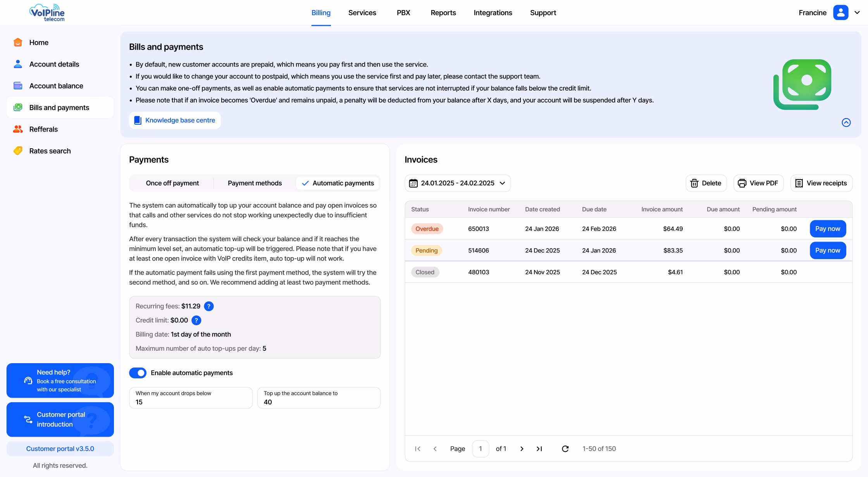
Task: Click the VoIPline telecom logo
Action: [47, 12]
